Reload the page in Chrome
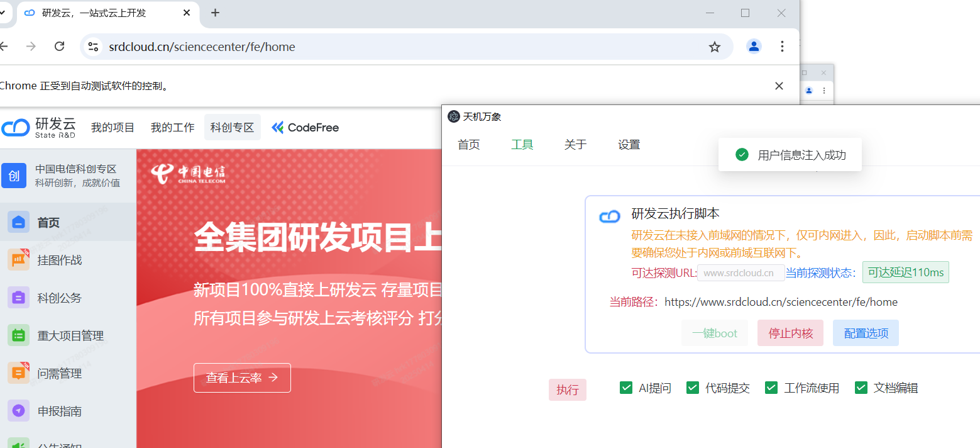 click(x=60, y=46)
